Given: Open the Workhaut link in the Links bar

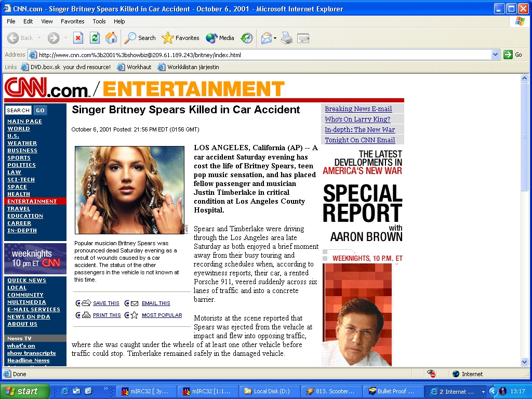Looking at the screenshot, I should [135, 67].
